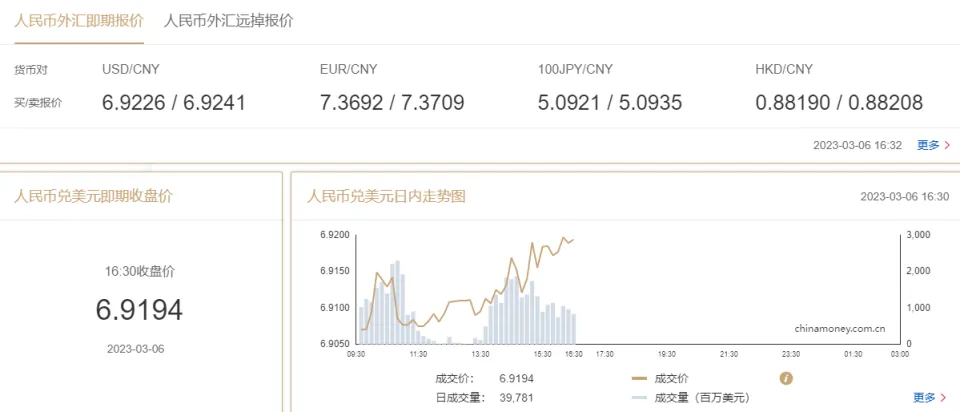Image resolution: width=960 pixels, height=412 pixels.
Task: Click the arrow beside the chart's 更多
Action: [943, 397]
